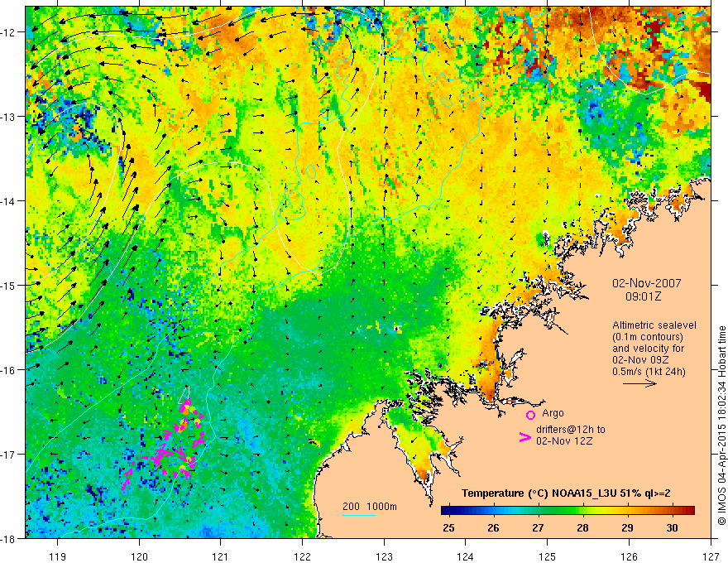
Task: Click the longitude axis label 119
Action: click(x=58, y=556)
